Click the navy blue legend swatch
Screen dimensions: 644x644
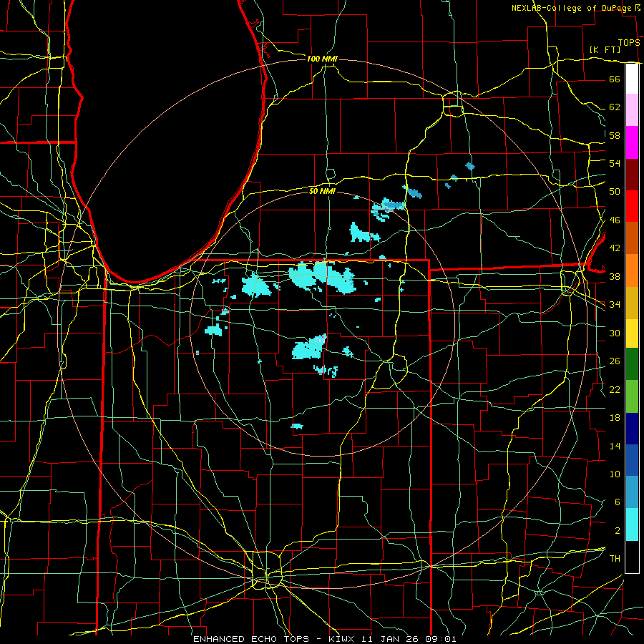632,429
